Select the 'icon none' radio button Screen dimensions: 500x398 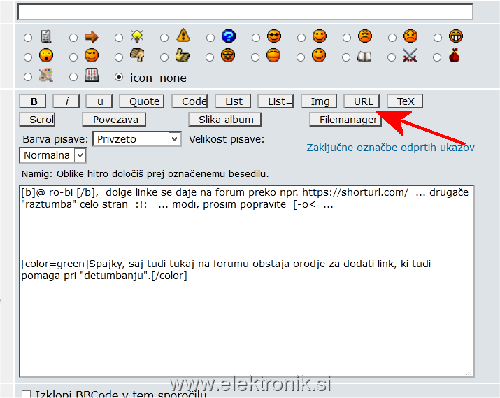119,77
